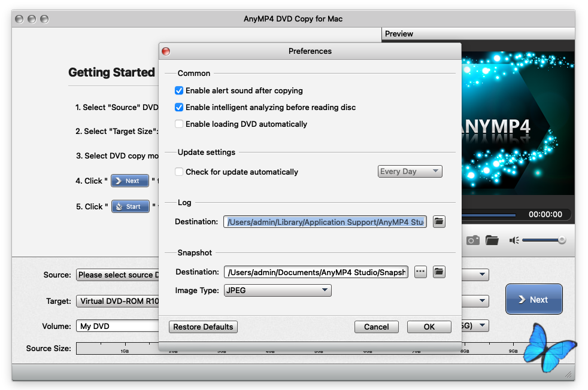Close the Preferences dialog with red button
The width and height of the screenshot is (588, 390).
click(x=166, y=51)
